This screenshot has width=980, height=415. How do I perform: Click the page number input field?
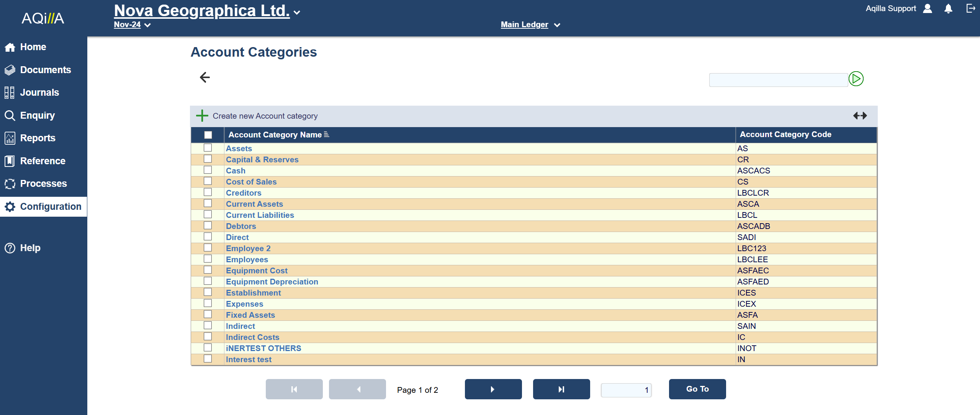[x=626, y=390]
